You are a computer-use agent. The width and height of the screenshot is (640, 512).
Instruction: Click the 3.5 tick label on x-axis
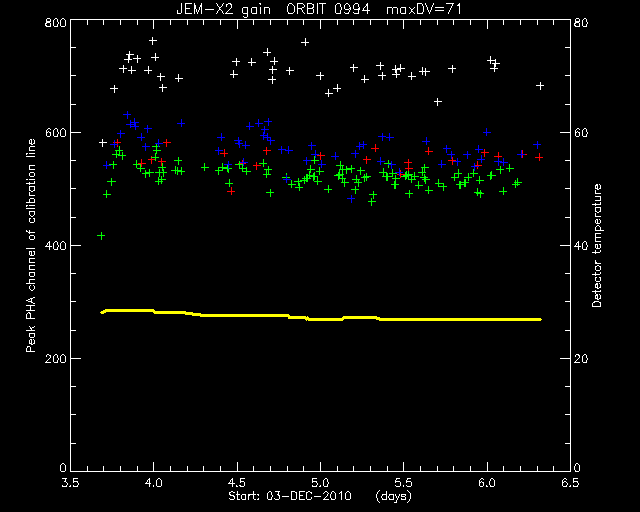click(x=71, y=483)
